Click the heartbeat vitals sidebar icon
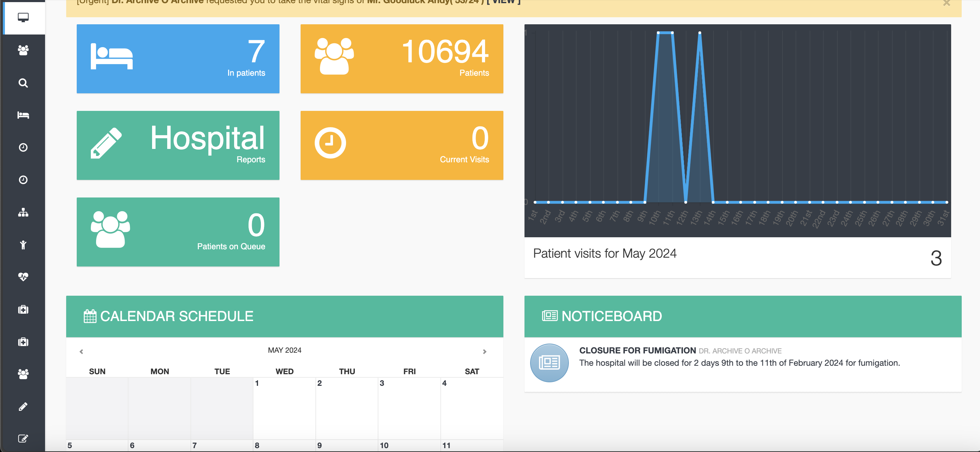980x452 pixels. [23, 277]
